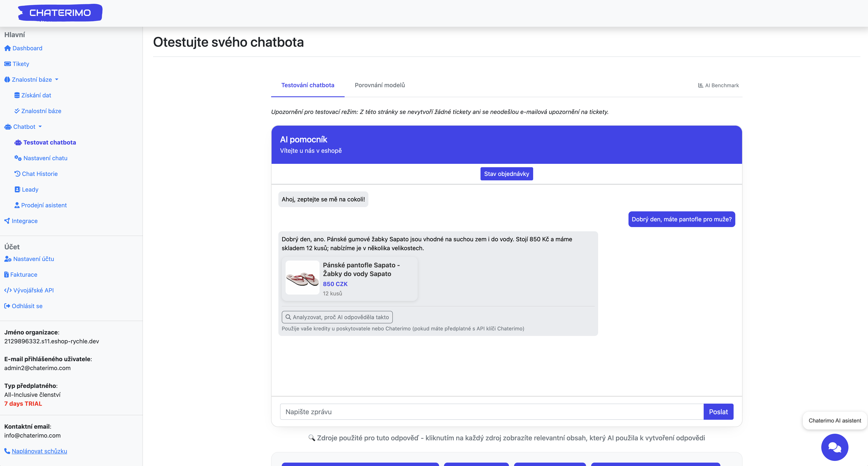Send message with Poslat button
Image resolution: width=868 pixels, height=466 pixels.
coord(718,412)
